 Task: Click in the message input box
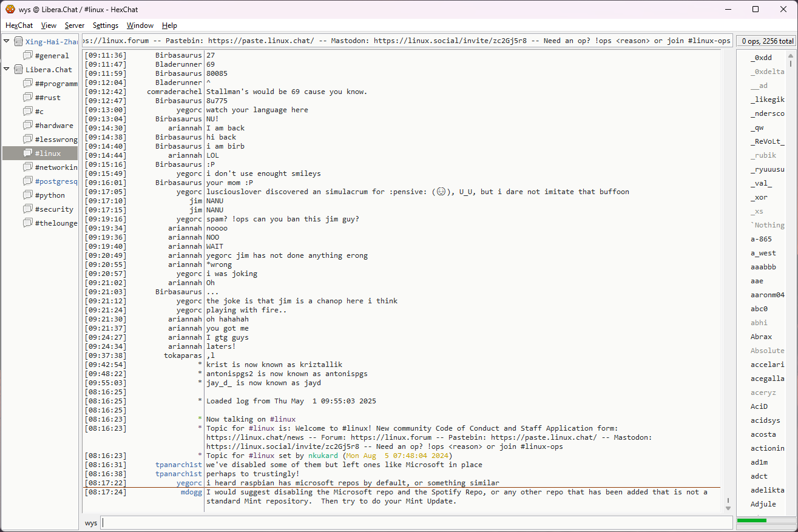[416, 523]
